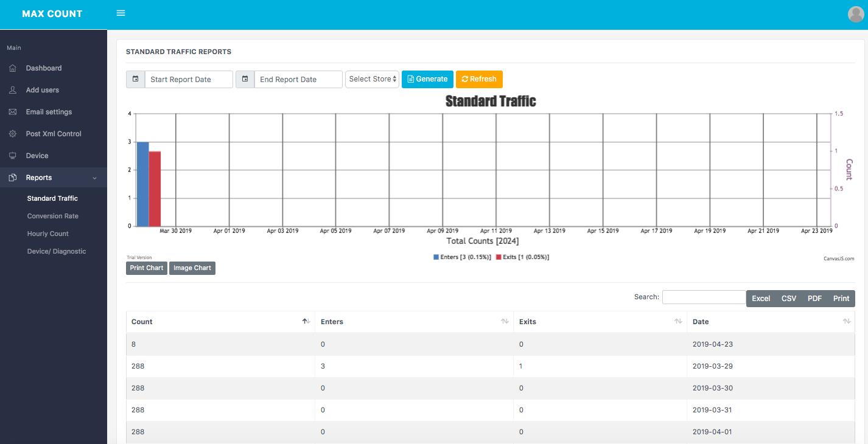Open the user avatar profile menu
The image size is (868, 444).
[856, 14]
